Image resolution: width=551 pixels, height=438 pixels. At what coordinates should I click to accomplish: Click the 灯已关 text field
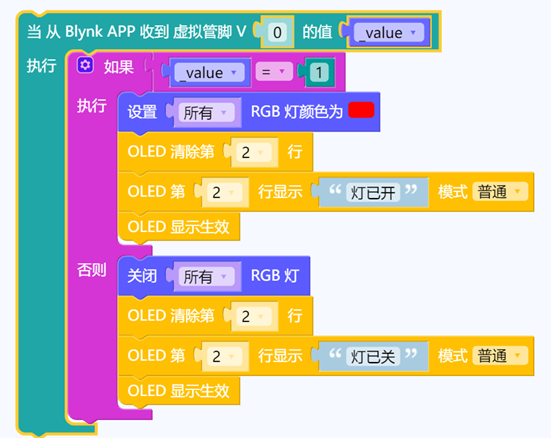click(x=373, y=356)
